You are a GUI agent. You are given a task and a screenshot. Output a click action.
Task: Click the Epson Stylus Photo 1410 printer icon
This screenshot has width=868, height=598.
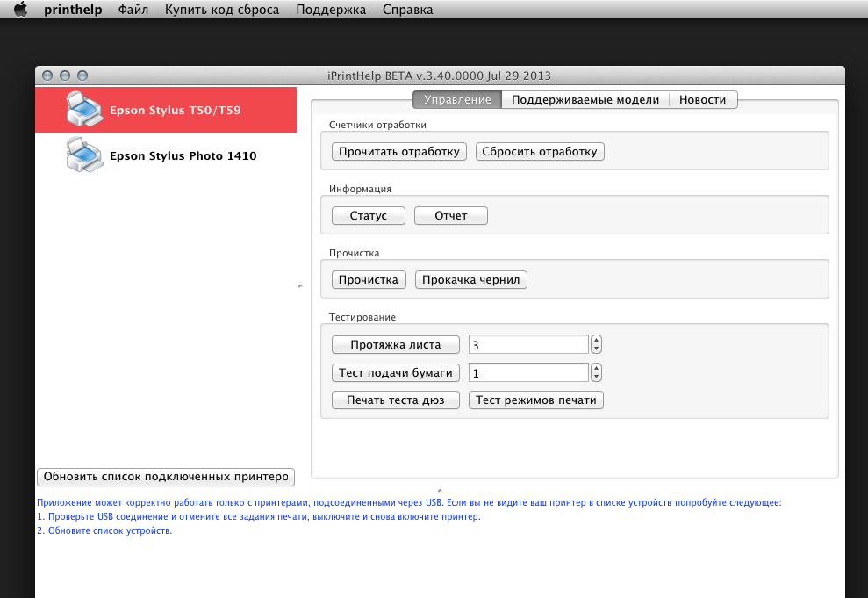point(84,155)
